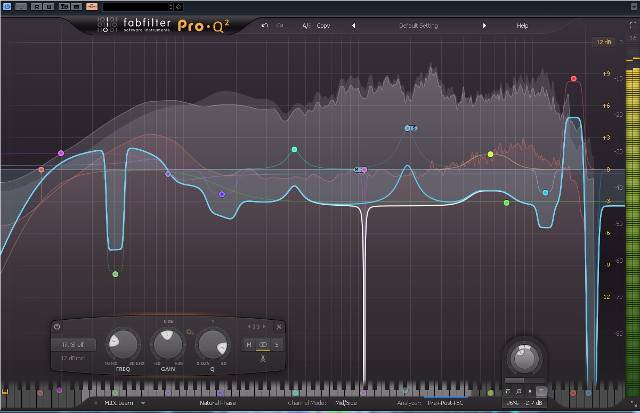The width and height of the screenshot is (640, 413).
Task: Go to the next preset arrow
Action: coord(485,23)
